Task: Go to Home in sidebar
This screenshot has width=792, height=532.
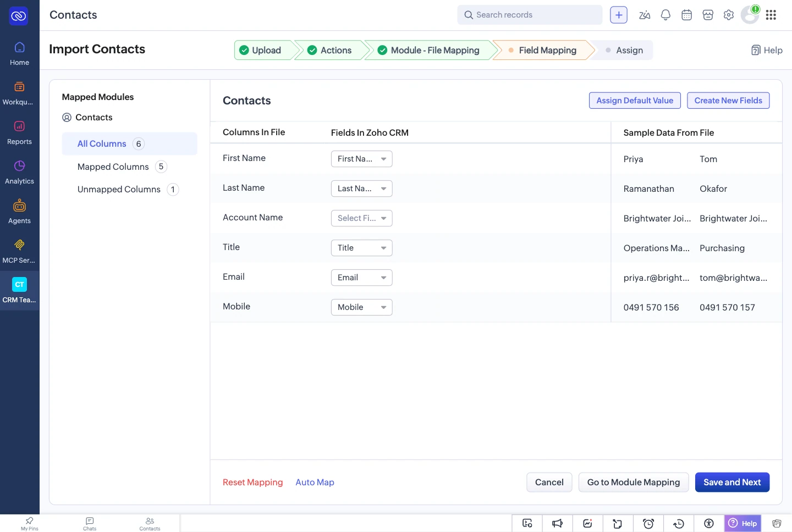Action: [19, 54]
